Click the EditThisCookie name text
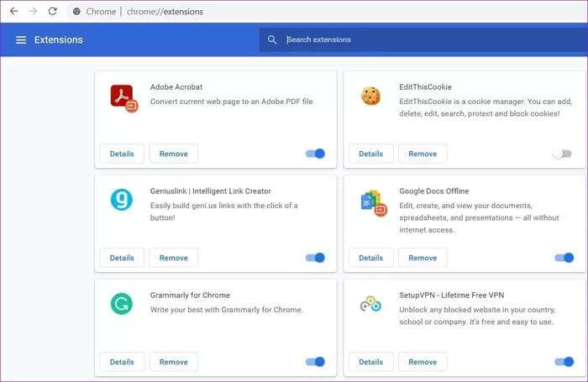The height and width of the screenshot is (382, 588). 425,87
